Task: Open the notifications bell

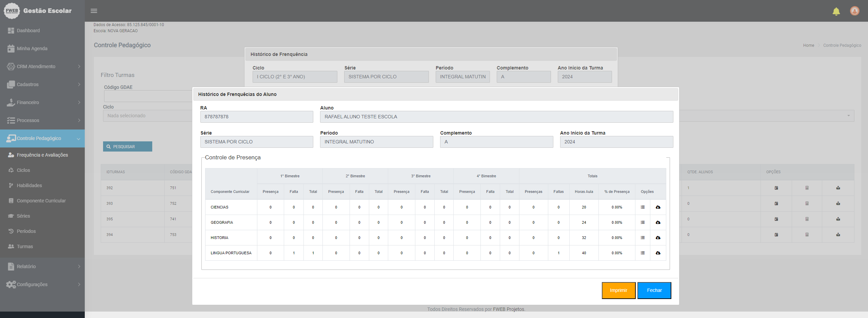Action: point(836,11)
